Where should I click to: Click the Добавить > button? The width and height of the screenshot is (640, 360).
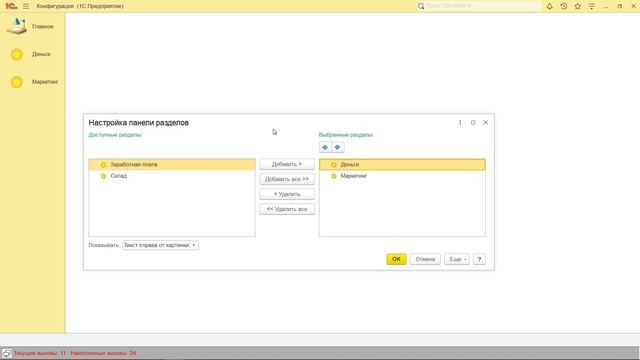click(287, 164)
